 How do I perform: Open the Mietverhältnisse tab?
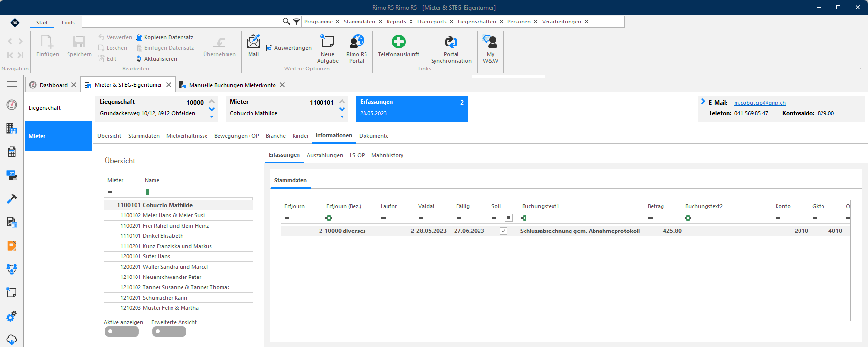pos(187,136)
